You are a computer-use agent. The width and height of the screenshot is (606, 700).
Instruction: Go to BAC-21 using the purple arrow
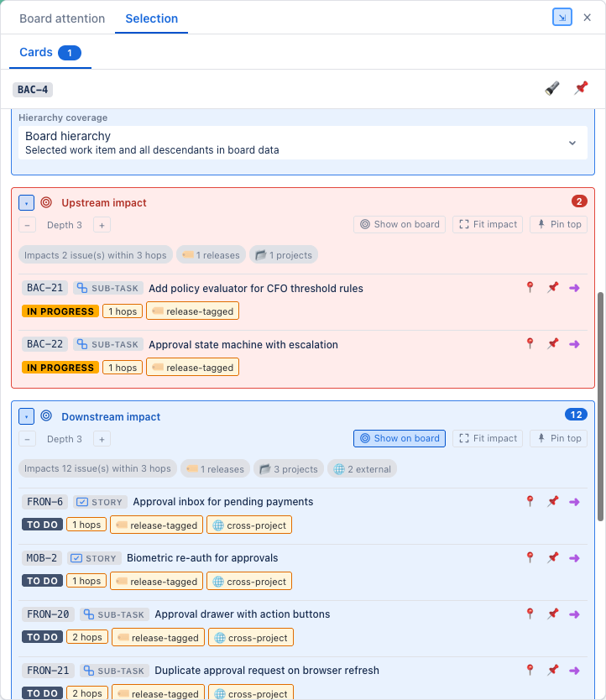coord(574,288)
